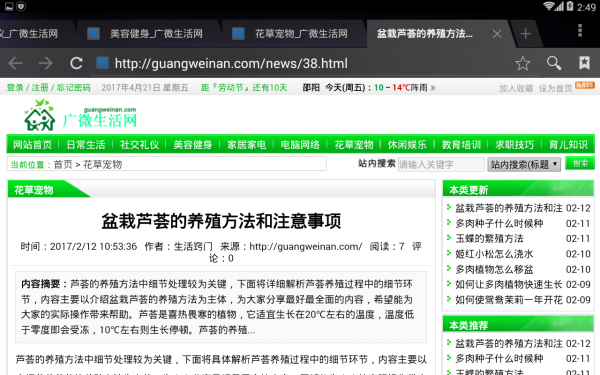Open 育儿知识 in the navigation bar
The height and width of the screenshot is (375, 600).
568,145
